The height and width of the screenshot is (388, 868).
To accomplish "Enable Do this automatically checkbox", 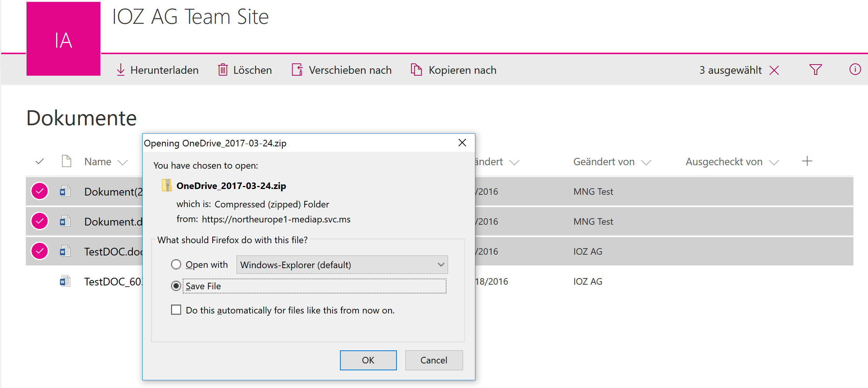I will 176,310.
